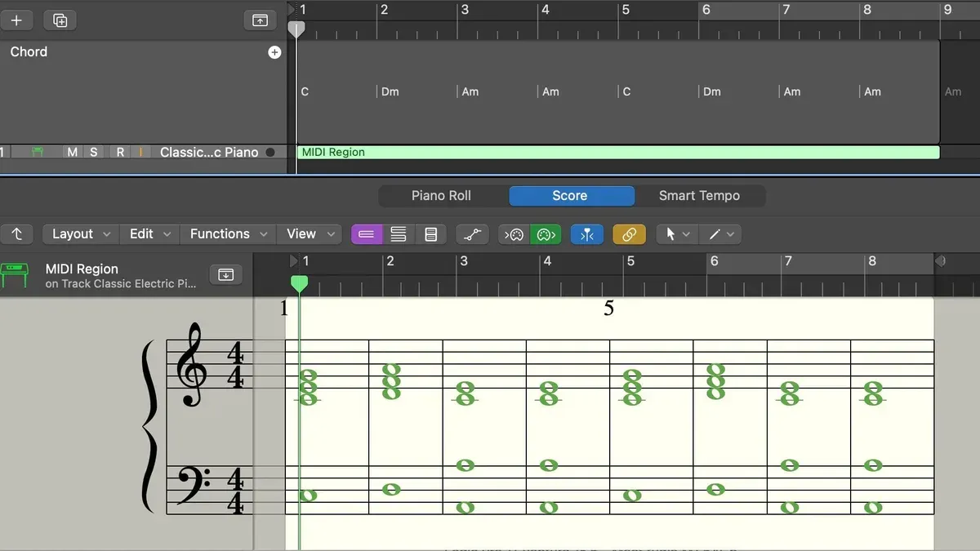
Task: Select the treble staff 4/4 time signature
Action: (x=235, y=366)
